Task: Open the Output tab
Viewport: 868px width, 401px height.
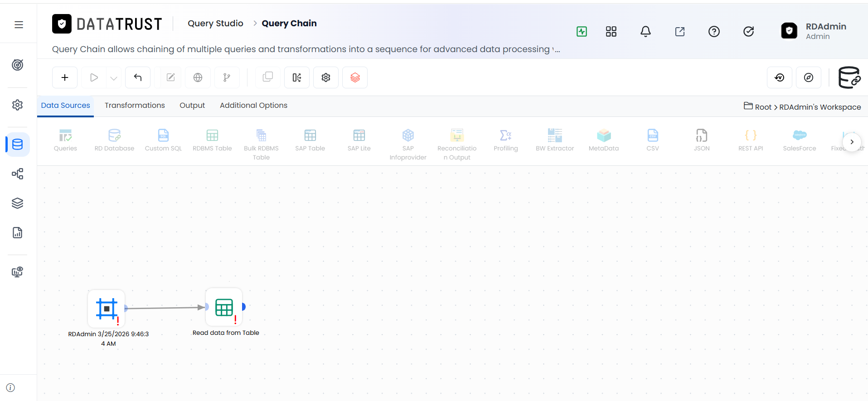Action: (x=192, y=105)
